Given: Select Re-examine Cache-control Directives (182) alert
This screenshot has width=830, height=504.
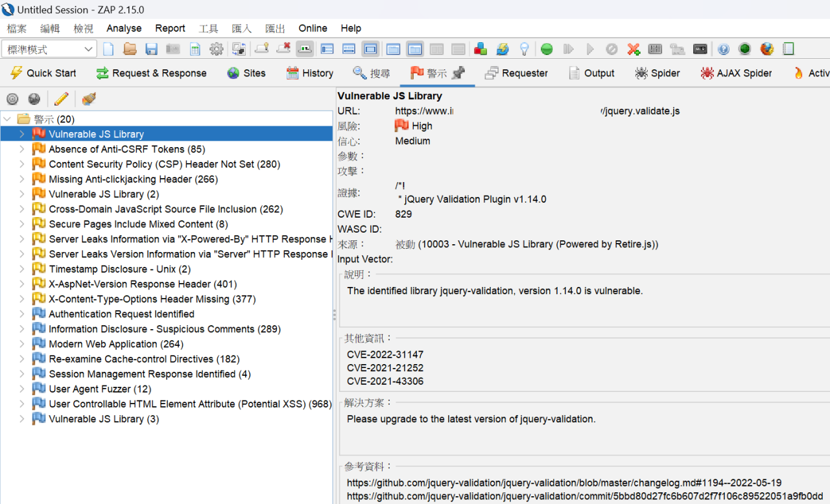Looking at the screenshot, I should tap(144, 359).
